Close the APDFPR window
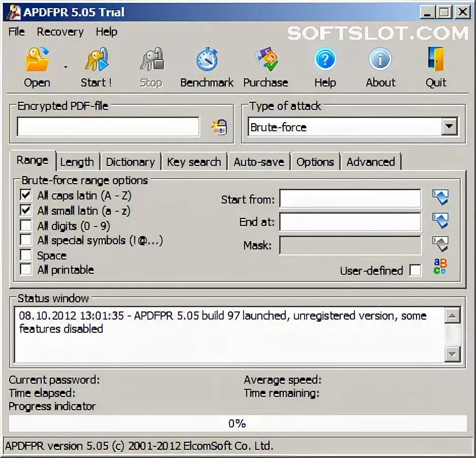This screenshot has width=476, height=458. [462, 12]
